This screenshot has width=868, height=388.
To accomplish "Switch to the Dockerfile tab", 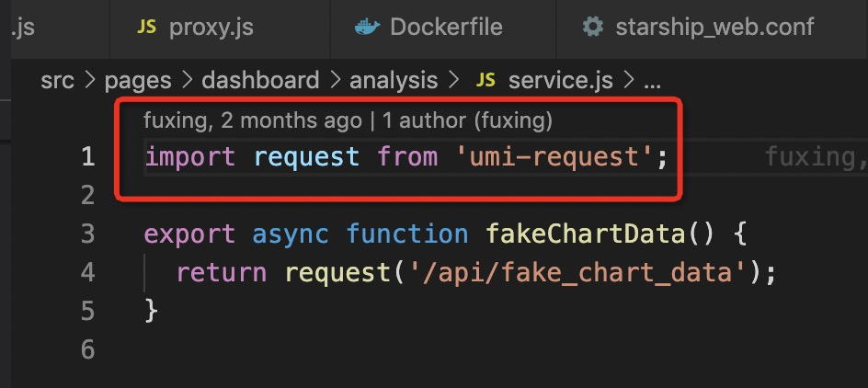I will tap(446, 27).
